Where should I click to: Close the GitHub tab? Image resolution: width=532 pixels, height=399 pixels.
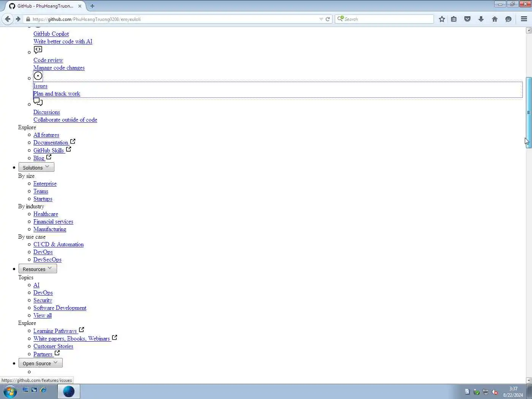click(80, 6)
